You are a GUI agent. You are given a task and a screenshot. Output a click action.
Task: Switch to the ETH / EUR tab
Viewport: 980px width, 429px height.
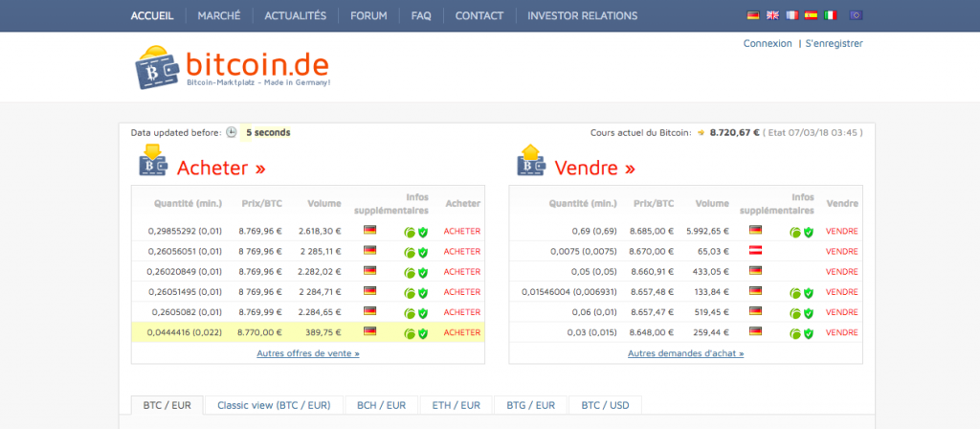click(457, 405)
